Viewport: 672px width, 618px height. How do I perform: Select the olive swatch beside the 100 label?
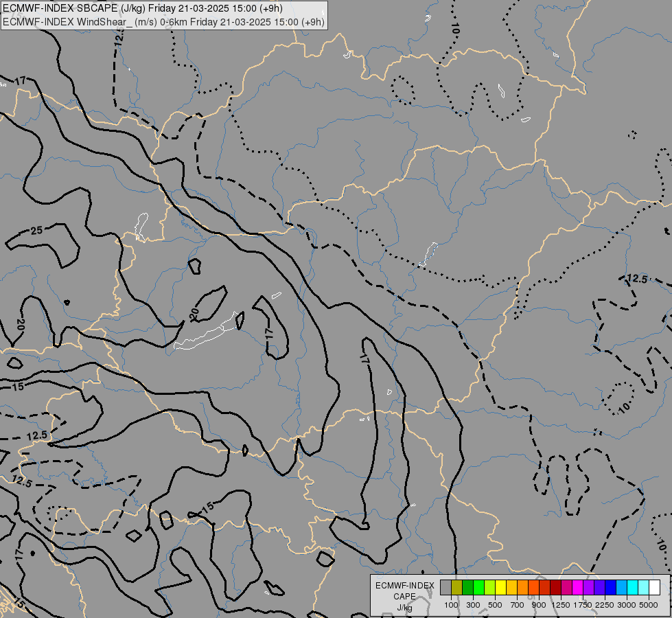[457, 587]
